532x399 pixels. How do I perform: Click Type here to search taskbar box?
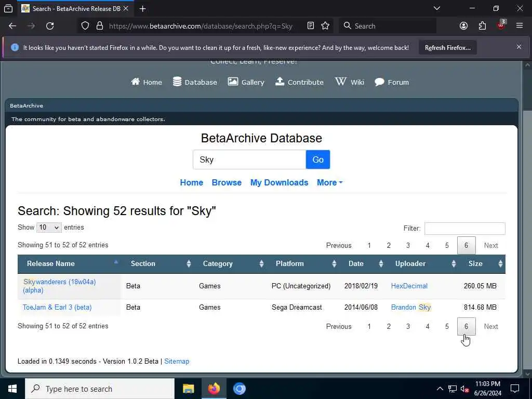pos(100,389)
